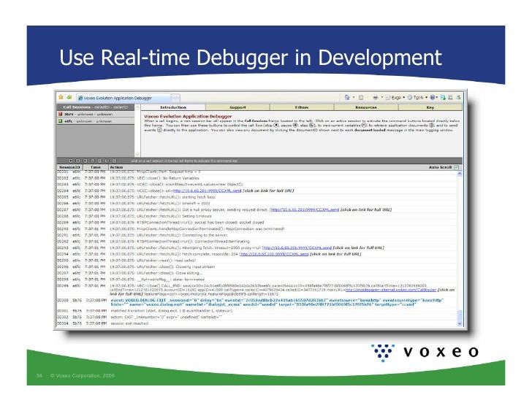The width and height of the screenshot is (532, 411).
Task: Click log row 00289 'socket has been closed'
Action: (x=256, y=223)
